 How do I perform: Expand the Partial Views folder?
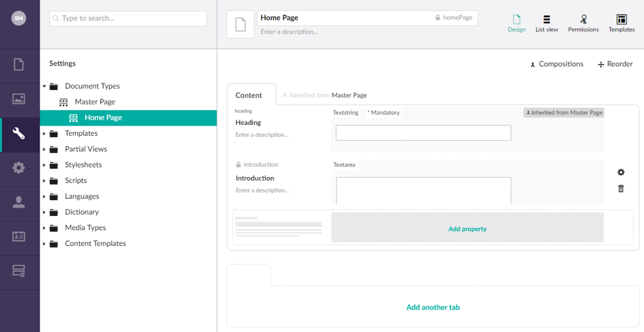click(x=44, y=149)
